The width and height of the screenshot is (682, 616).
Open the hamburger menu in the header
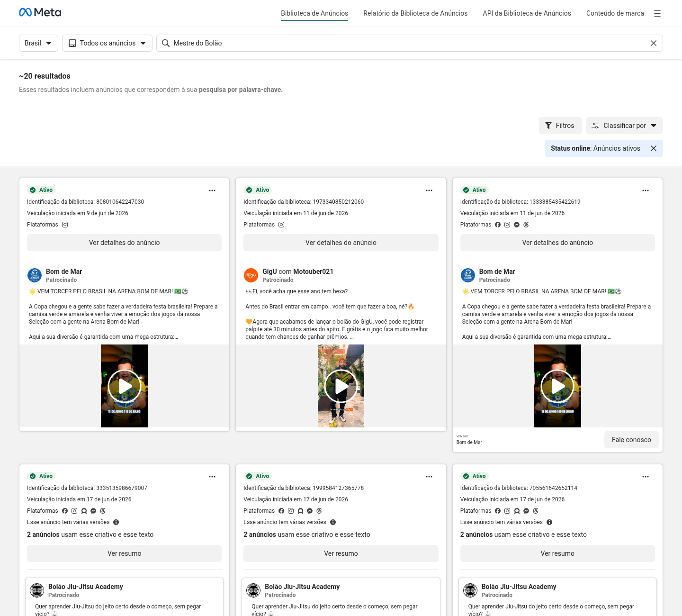[657, 14]
